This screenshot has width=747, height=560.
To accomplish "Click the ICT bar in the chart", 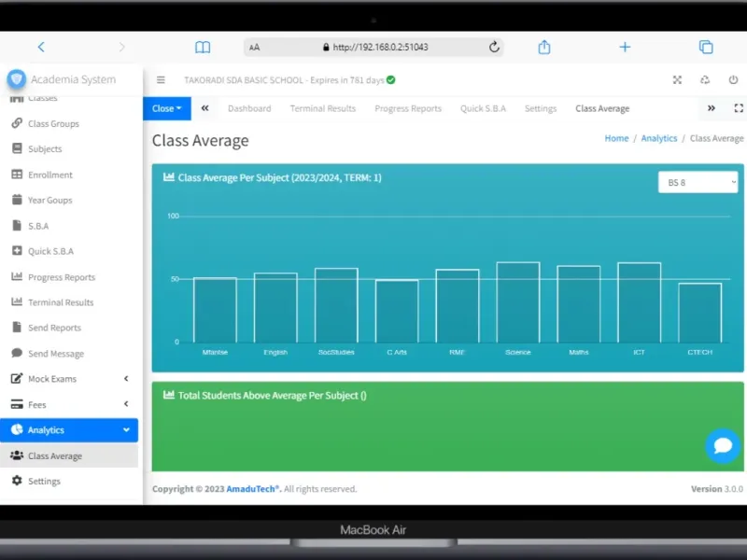I will tap(639, 302).
